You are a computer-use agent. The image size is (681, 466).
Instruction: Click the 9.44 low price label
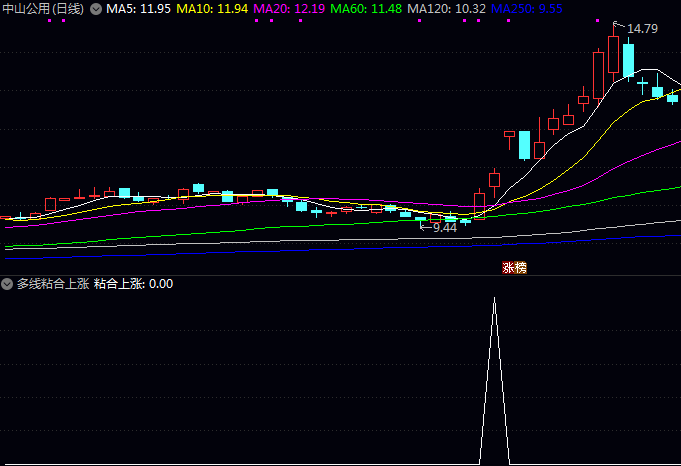445,228
